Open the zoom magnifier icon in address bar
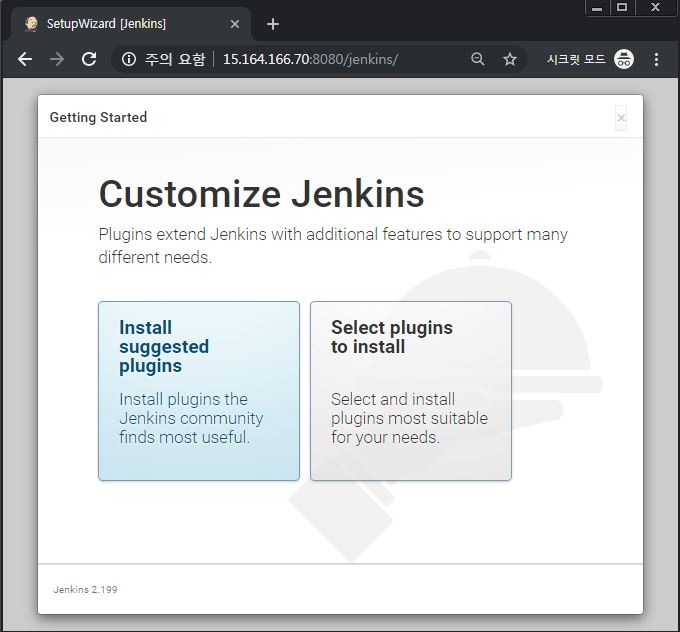 click(x=477, y=59)
